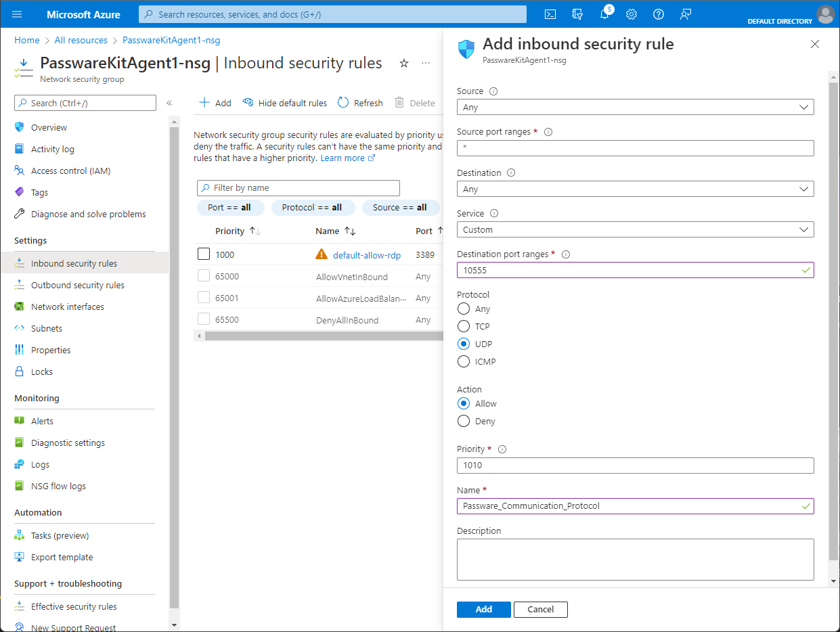Viewport: 840px width, 632px height.
Task: Open the Source == all filter pill
Action: coord(401,208)
